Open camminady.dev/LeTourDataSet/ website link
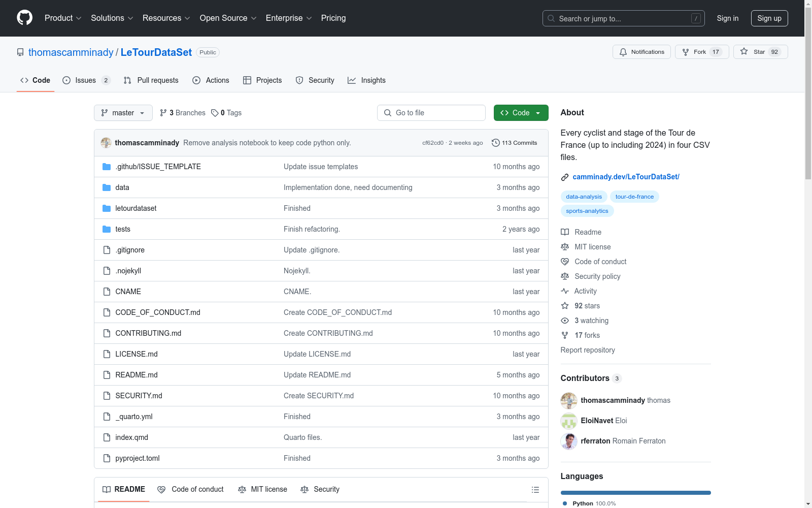 click(626, 177)
